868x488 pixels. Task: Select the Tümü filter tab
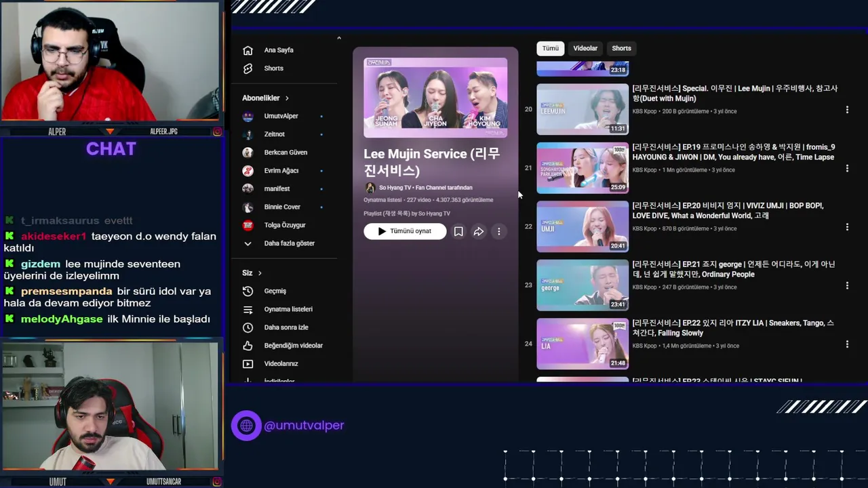coord(550,48)
